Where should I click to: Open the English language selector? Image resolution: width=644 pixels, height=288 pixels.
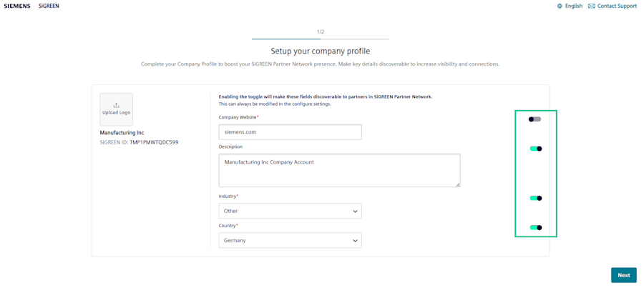pos(573,6)
